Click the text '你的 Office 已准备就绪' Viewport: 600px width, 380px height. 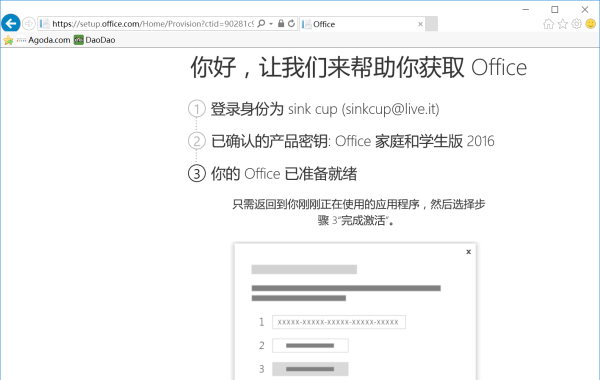click(x=284, y=174)
